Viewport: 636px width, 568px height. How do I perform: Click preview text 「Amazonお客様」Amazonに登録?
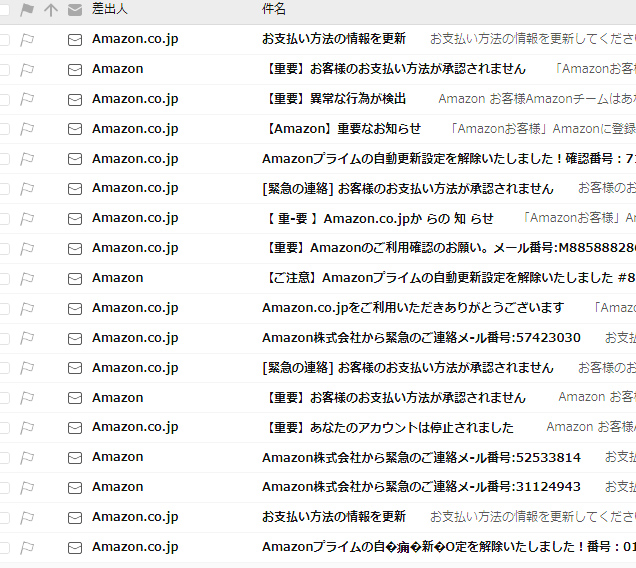tap(543, 129)
